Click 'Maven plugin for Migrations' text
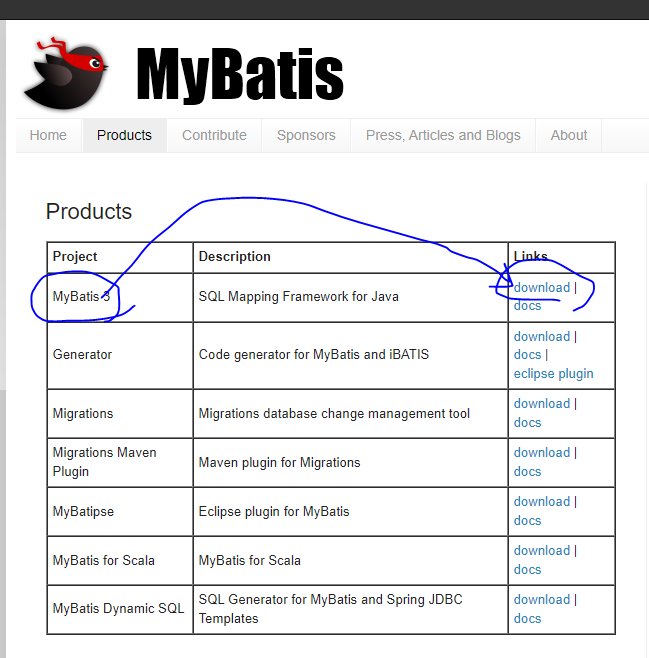This screenshot has width=649, height=658. 279,462
